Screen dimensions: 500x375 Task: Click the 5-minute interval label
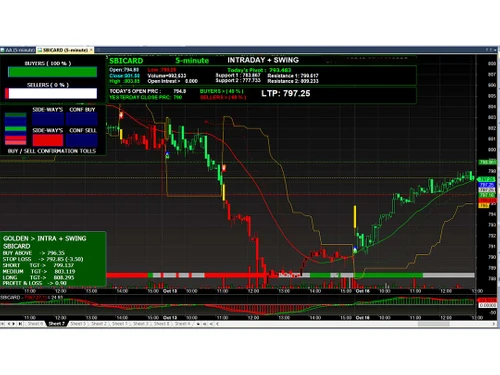(x=192, y=61)
